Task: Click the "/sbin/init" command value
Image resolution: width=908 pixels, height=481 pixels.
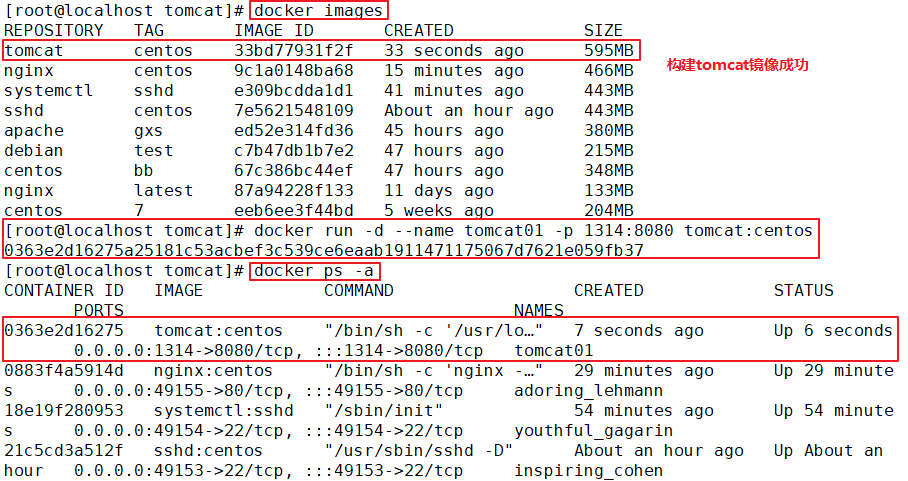Action: click(x=383, y=410)
